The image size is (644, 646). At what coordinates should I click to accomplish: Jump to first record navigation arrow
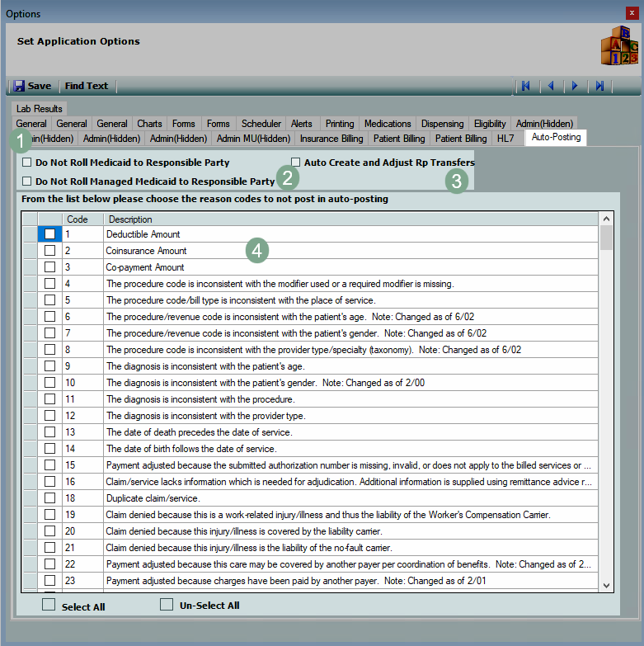pyautogui.click(x=525, y=86)
